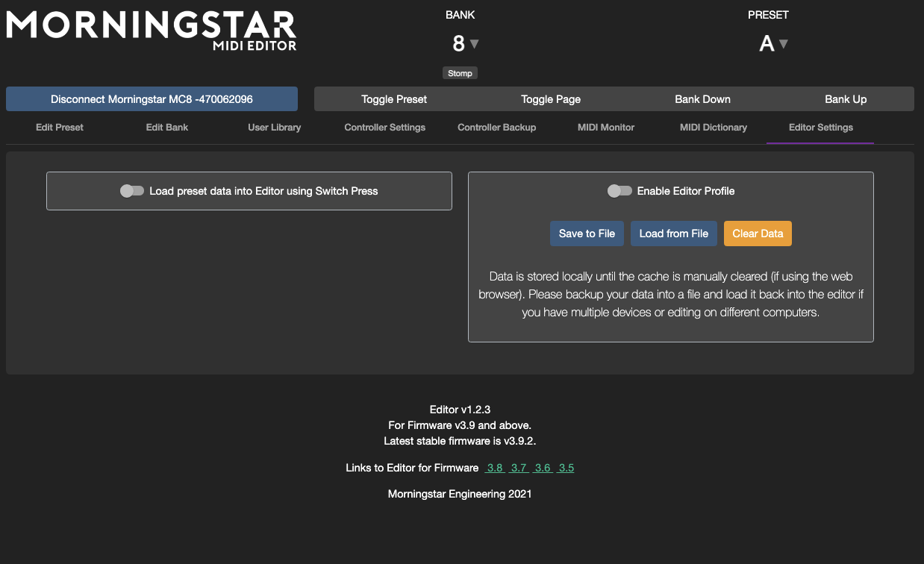The height and width of the screenshot is (564, 924).
Task: Open the Edit Bank tab
Action: pyautogui.click(x=166, y=128)
